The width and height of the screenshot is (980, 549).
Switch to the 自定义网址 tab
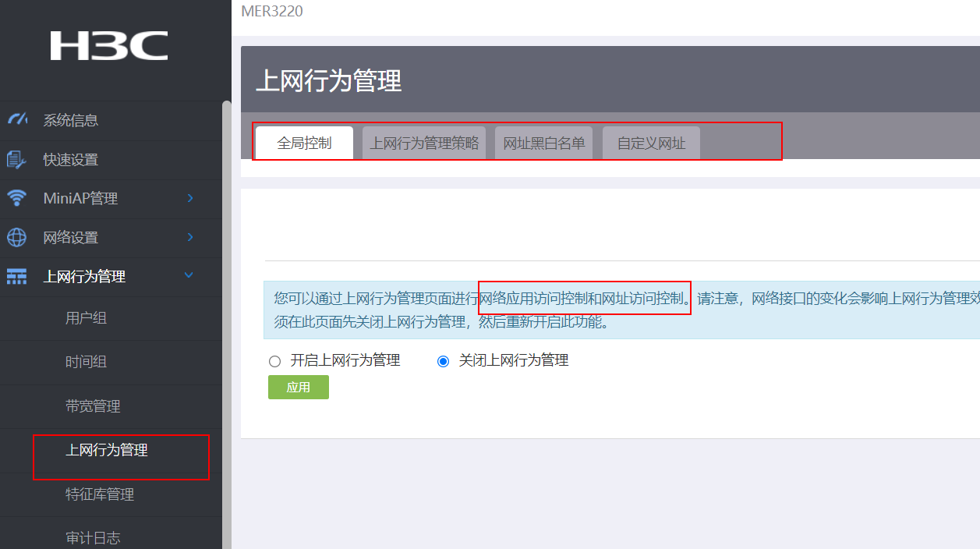pyautogui.click(x=651, y=143)
